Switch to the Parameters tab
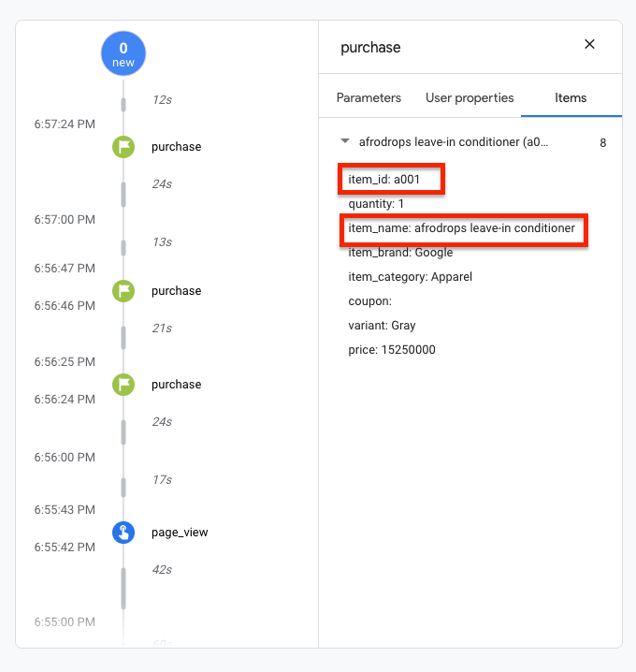This screenshot has width=636, height=672. pos(369,97)
